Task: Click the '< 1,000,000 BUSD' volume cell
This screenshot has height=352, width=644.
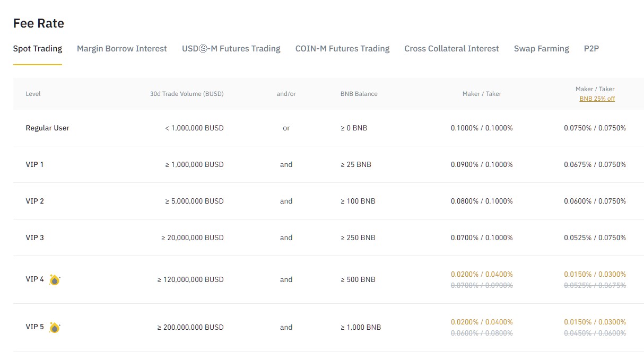Action: point(194,128)
